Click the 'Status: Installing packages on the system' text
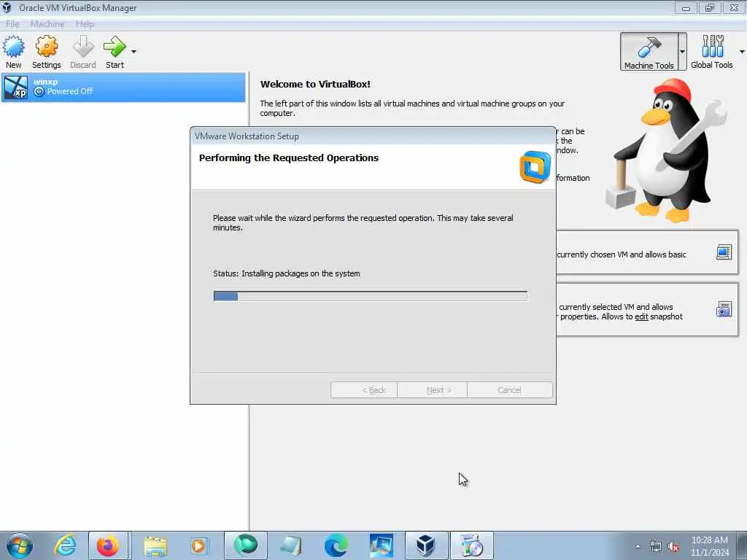This screenshot has width=747, height=560. tap(286, 273)
